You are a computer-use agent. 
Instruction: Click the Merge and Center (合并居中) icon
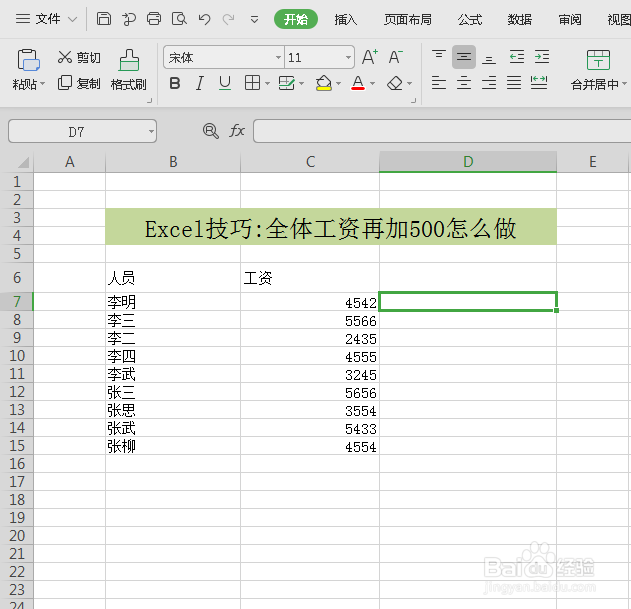point(598,60)
